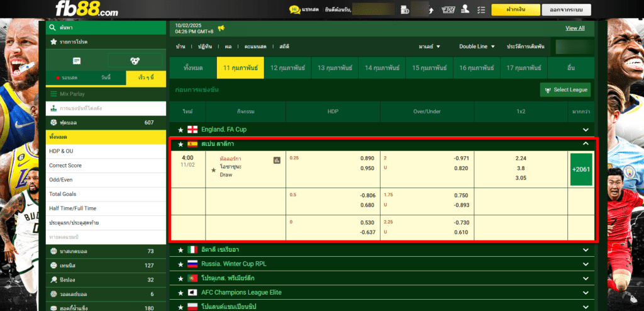Expand the AFC Champions League Elite chevron
The height and width of the screenshot is (311, 644).
[x=586, y=293]
